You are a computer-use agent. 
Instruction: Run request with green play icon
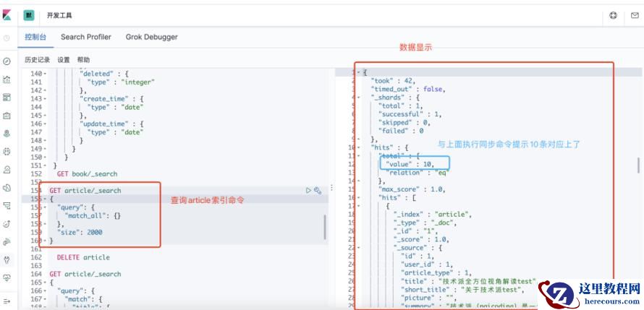click(x=308, y=190)
